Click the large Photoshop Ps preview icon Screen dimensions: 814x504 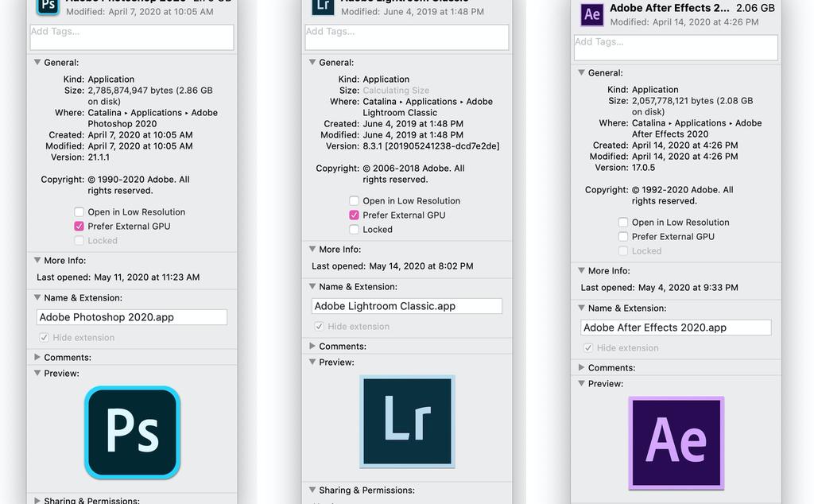pos(133,432)
